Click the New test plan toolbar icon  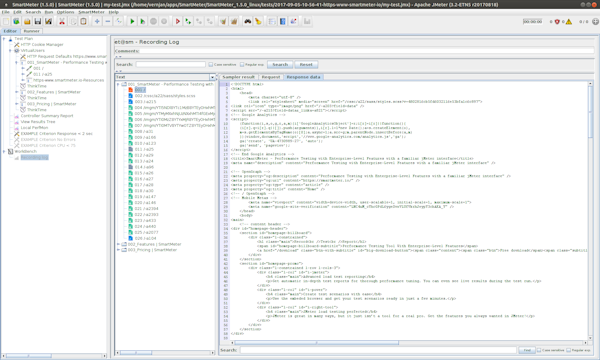click(x=6, y=21)
